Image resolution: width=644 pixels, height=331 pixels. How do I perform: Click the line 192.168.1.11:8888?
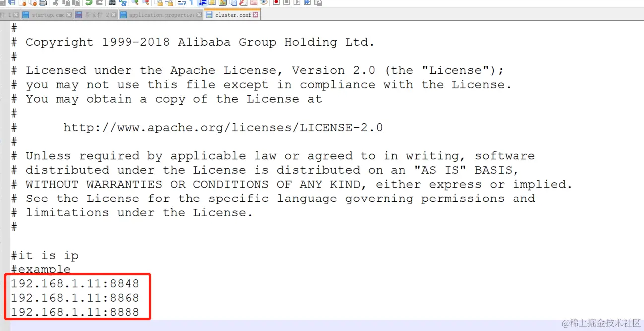(75, 313)
